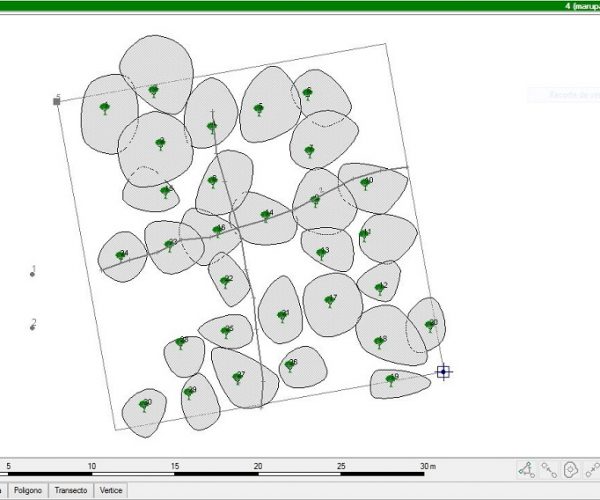Click tree icon number 12
The image size is (600, 500).
pyautogui.click(x=379, y=289)
